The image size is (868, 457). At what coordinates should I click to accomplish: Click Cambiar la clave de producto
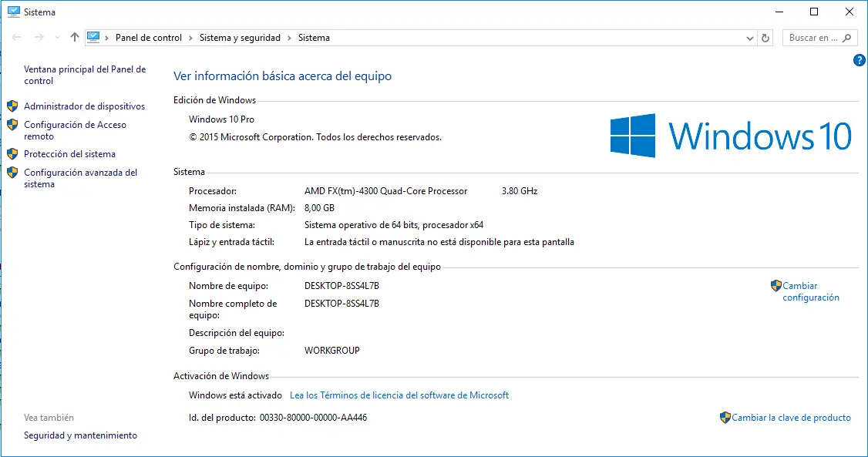[791, 418]
